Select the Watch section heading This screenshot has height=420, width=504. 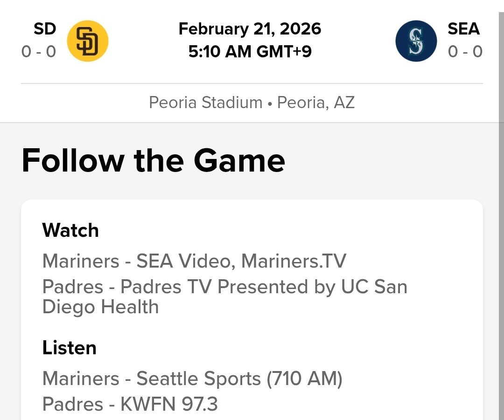click(70, 230)
